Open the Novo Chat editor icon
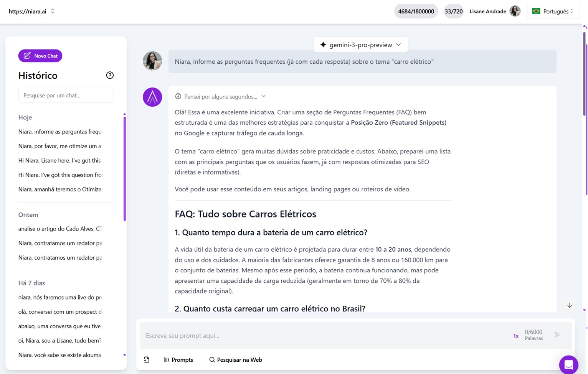The image size is (588, 374). click(27, 56)
